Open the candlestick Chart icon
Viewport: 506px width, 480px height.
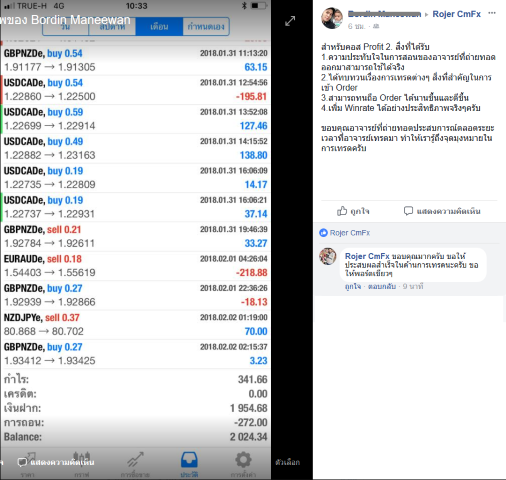click(82, 457)
